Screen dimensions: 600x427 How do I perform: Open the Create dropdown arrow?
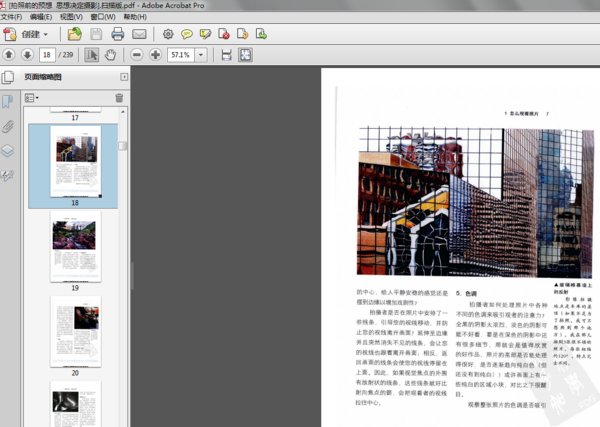(46, 34)
